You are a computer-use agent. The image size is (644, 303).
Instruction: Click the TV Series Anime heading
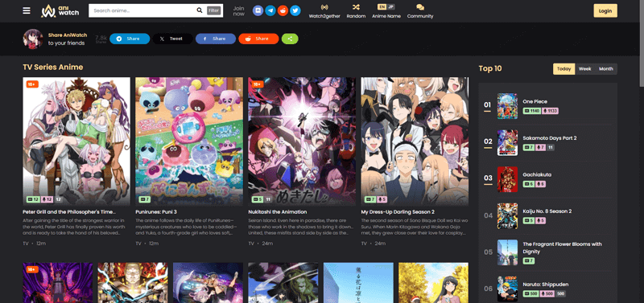(x=53, y=68)
